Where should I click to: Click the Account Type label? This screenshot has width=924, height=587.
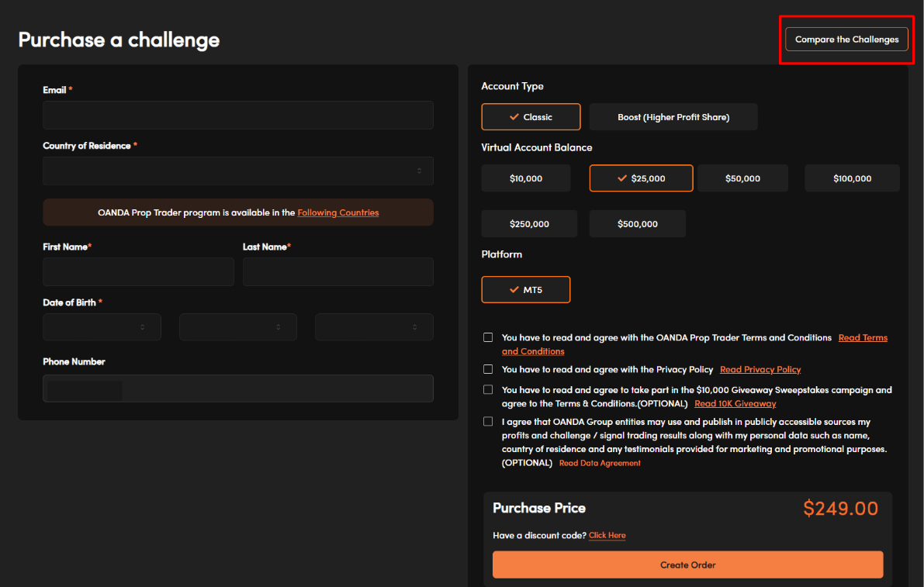[x=512, y=86]
